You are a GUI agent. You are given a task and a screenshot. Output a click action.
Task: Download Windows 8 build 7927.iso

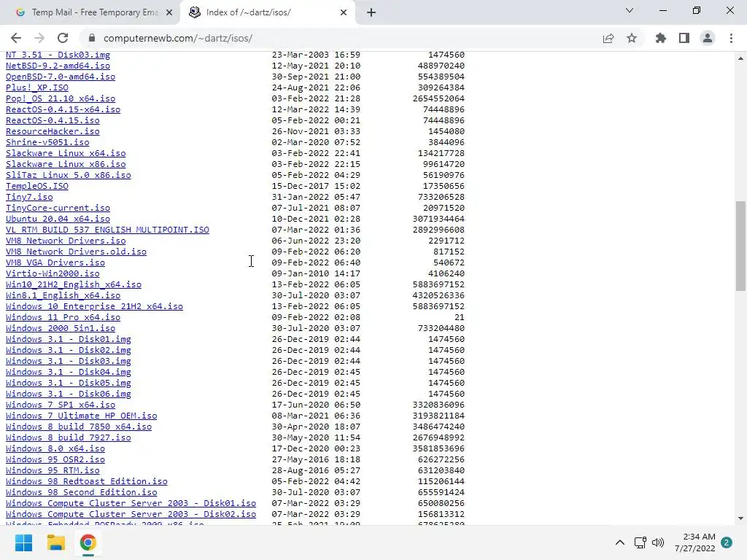coord(68,438)
